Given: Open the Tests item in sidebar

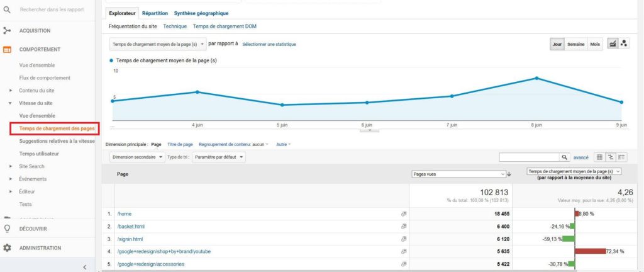Looking at the screenshot, I should tap(25, 204).
